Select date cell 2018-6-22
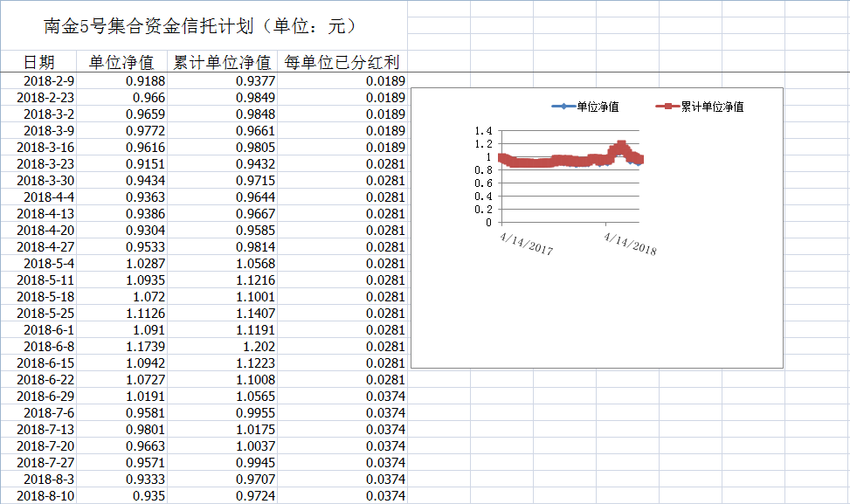The width and height of the screenshot is (850, 504). (x=38, y=379)
